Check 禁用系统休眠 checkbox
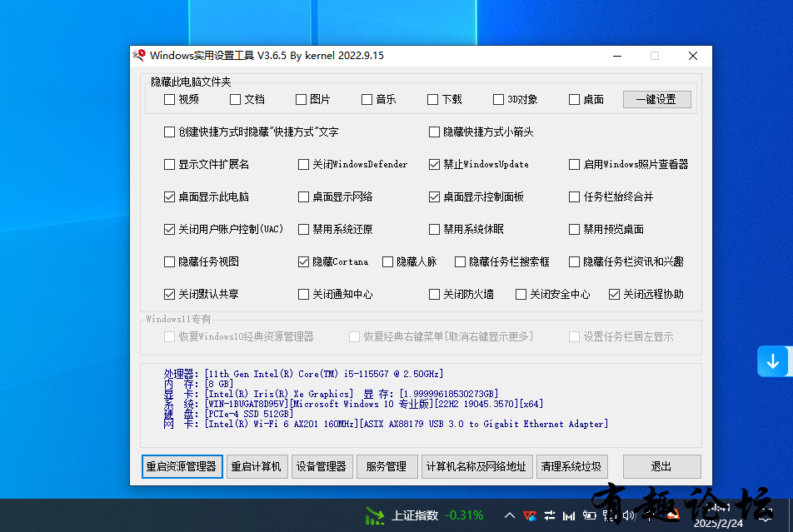 pyautogui.click(x=434, y=229)
